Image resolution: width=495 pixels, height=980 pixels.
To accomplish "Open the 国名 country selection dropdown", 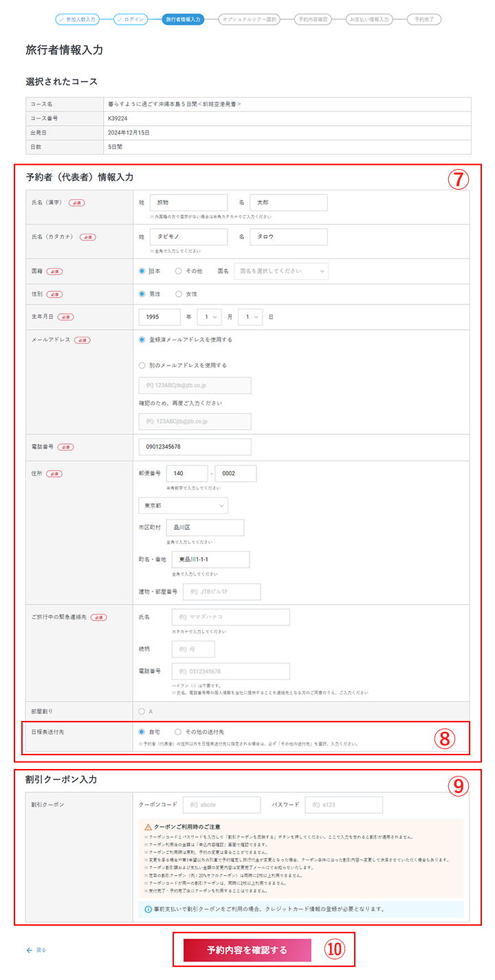I will click(x=281, y=271).
